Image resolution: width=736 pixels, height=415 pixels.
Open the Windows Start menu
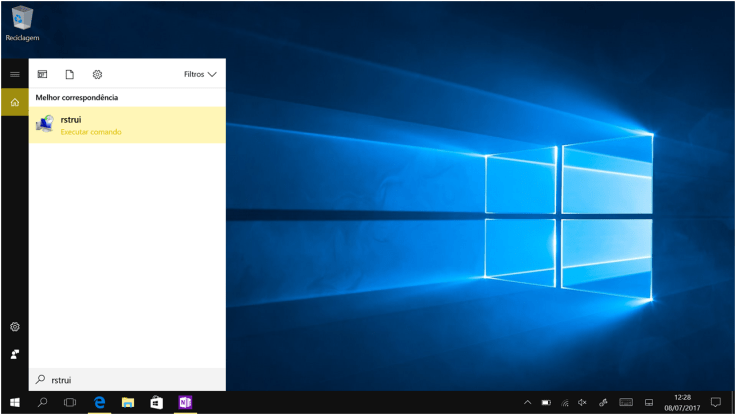click(x=14, y=403)
